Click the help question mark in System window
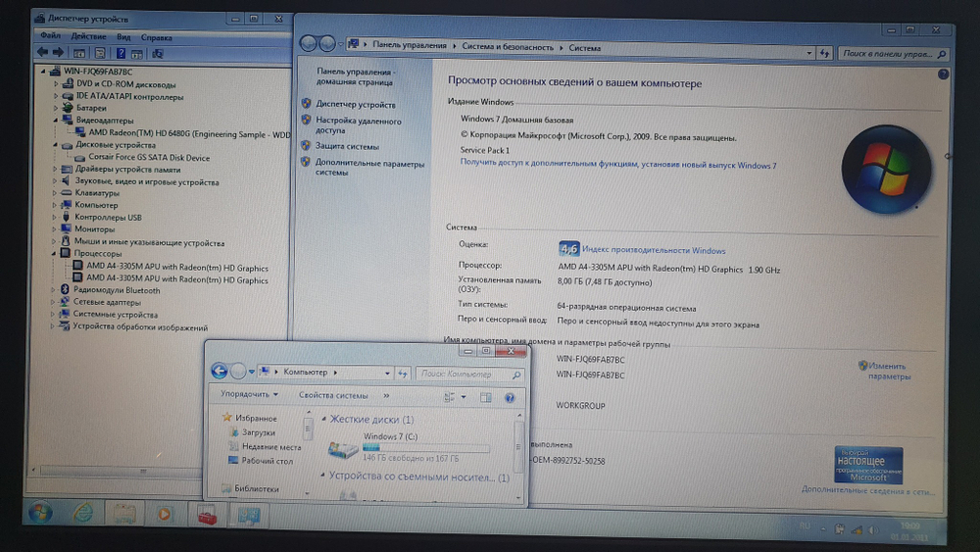The height and width of the screenshot is (552, 980). [x=943, y=74]
